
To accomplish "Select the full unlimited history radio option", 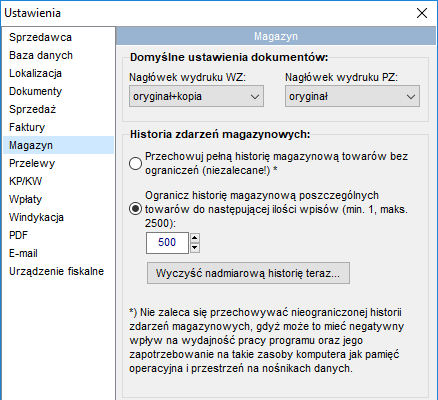I will click(135, 163).
